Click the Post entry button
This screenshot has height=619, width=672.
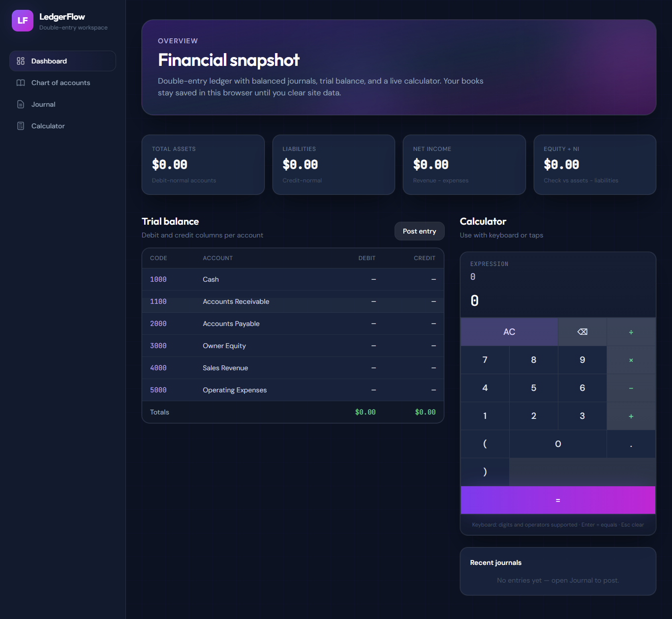[420, 231]
